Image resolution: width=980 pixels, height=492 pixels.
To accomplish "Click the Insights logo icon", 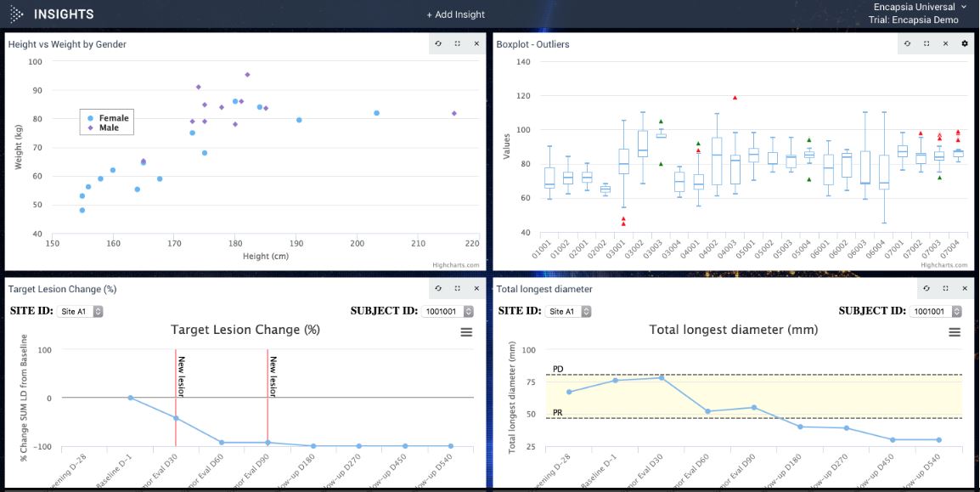I will point(17,14).
